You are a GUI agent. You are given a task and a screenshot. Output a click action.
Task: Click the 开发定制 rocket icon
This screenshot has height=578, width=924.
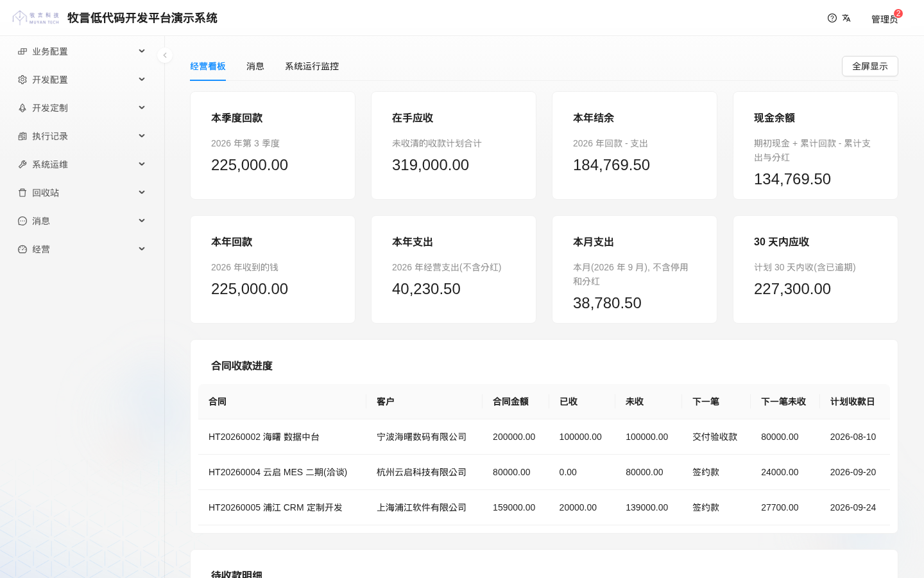click(22, 108)
